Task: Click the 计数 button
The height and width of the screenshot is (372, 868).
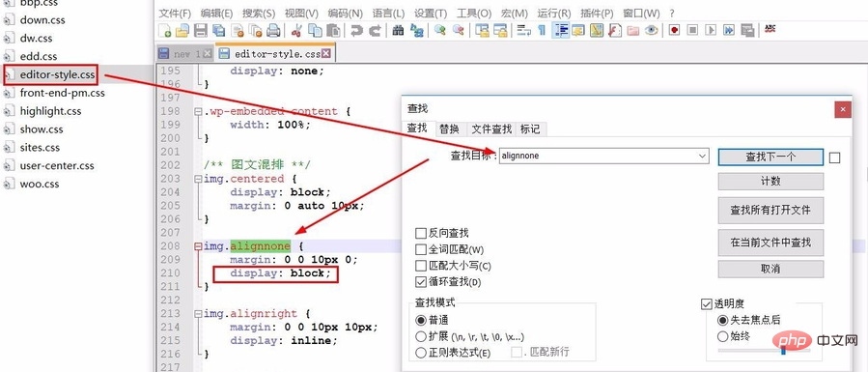Action: pyautogui.click(x=770, y=181)
